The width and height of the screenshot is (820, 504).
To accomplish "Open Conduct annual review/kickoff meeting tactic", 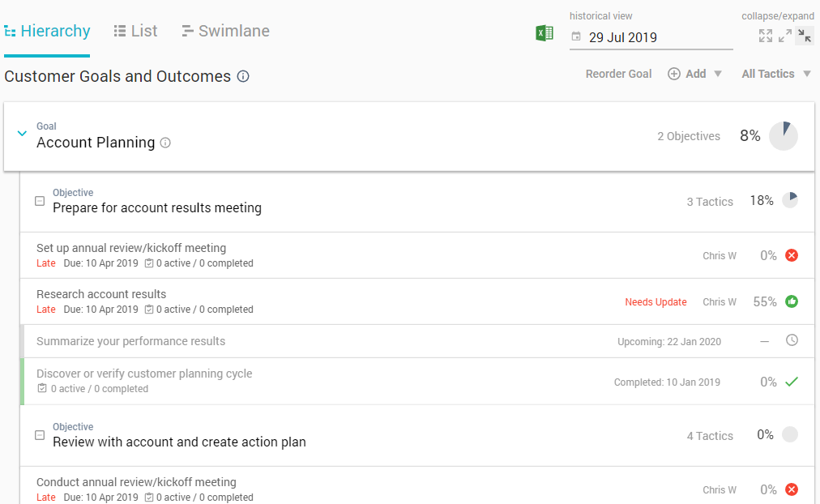I will coord(136,482).
